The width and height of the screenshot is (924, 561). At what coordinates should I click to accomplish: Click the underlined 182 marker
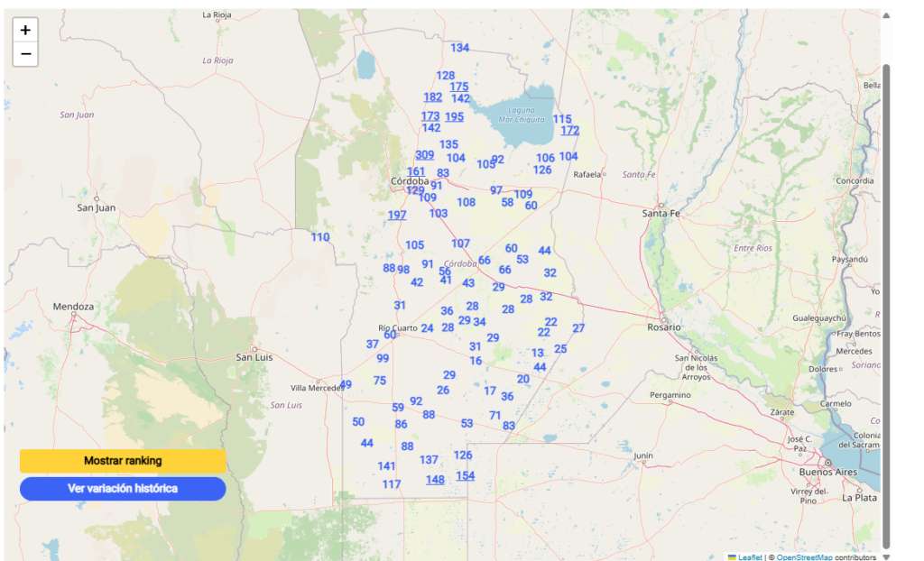pyautogui.click(x=433, y=97)
